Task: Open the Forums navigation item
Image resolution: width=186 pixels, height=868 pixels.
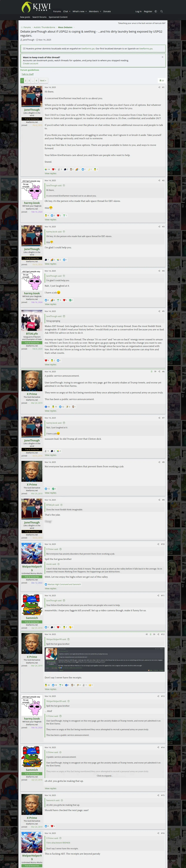Action: [x=57, y=11]
